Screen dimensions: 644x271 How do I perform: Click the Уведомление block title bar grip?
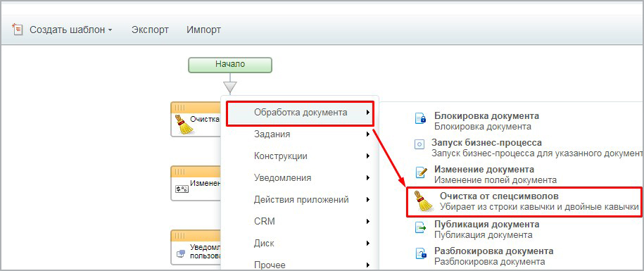point(179,235)
